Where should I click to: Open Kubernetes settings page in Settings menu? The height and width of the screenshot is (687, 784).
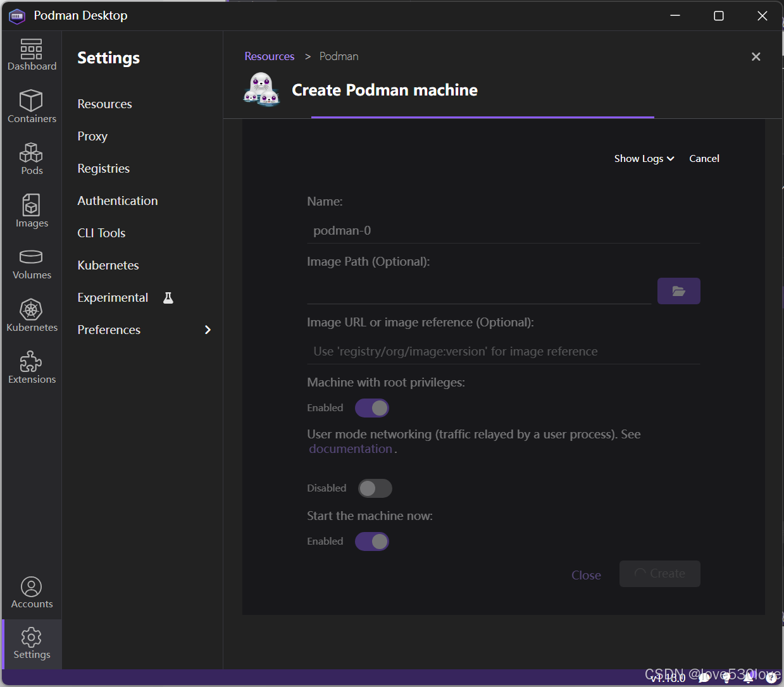click(x=108, y=265)
